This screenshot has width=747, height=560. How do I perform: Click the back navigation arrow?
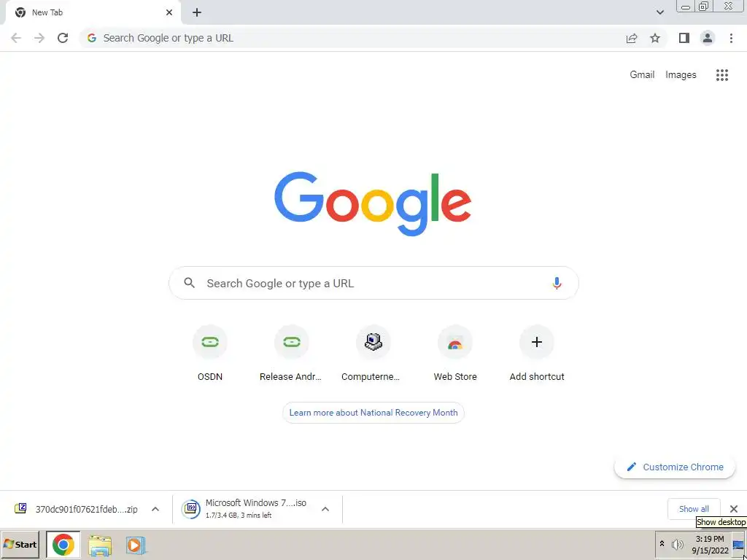[x=16, y=38]
